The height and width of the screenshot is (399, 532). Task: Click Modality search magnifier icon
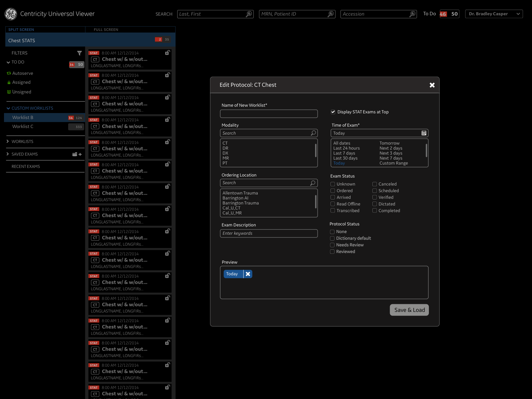(313, 133)
